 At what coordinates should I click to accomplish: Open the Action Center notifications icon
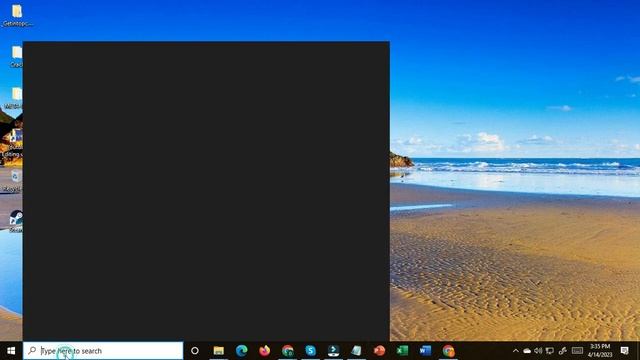(624, 351)
